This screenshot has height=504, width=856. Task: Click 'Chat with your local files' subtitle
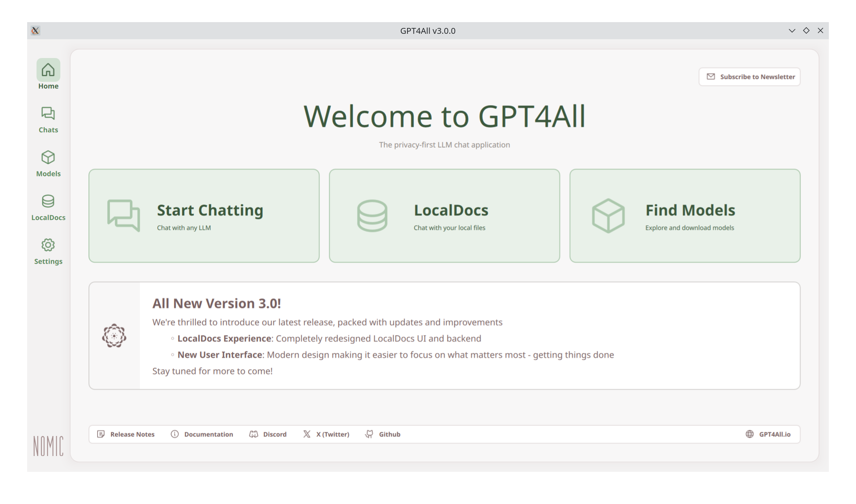click(x=449, y=228)
